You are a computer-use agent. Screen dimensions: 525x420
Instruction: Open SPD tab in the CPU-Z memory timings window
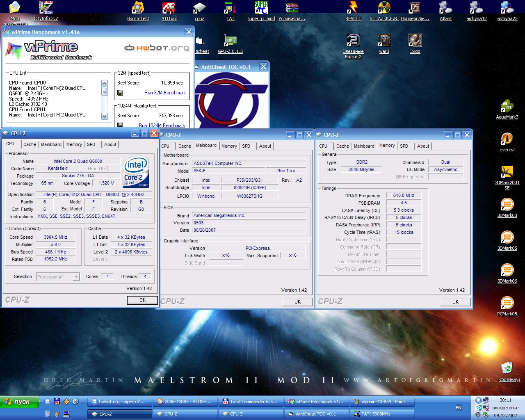(x=404, y=146)
